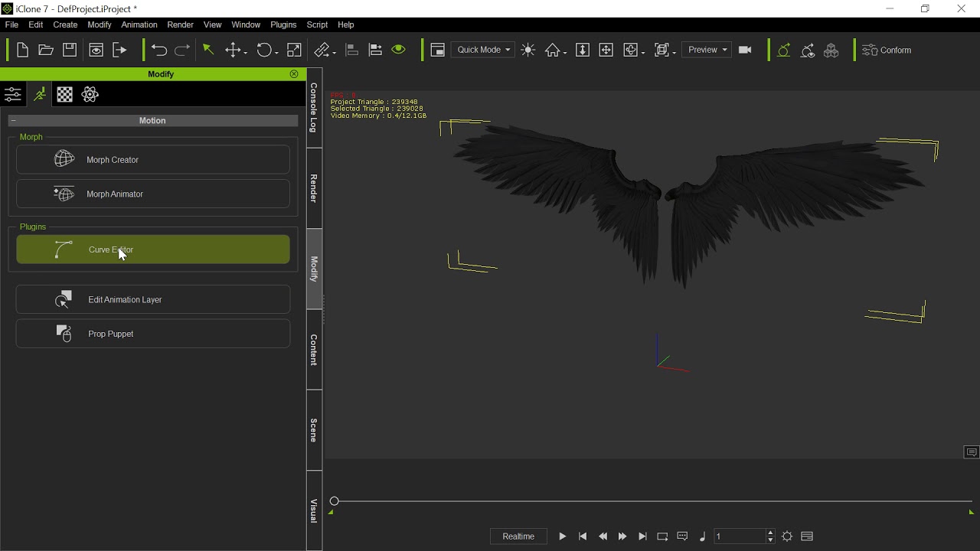Click the video camera icon

[745, 50]
